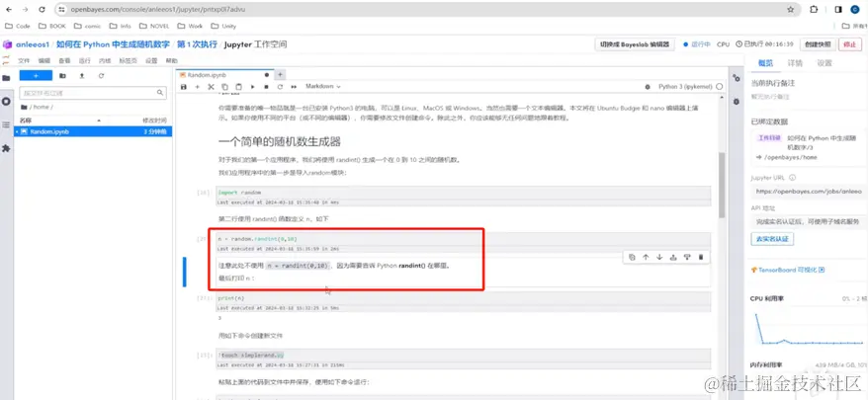Viewport: 868px width, 400px height.
Task: Switch to the 概览 tab in right panel
Action: [765, 63]
